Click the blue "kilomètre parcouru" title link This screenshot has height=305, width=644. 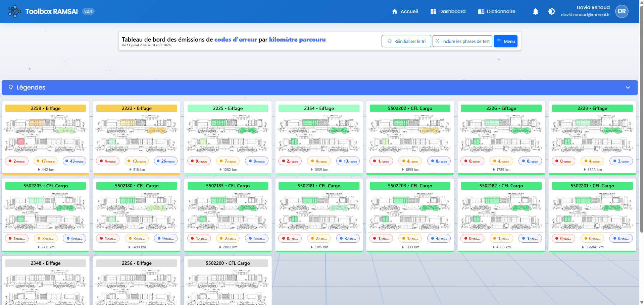pyautogui.click(x=297, y=40)
